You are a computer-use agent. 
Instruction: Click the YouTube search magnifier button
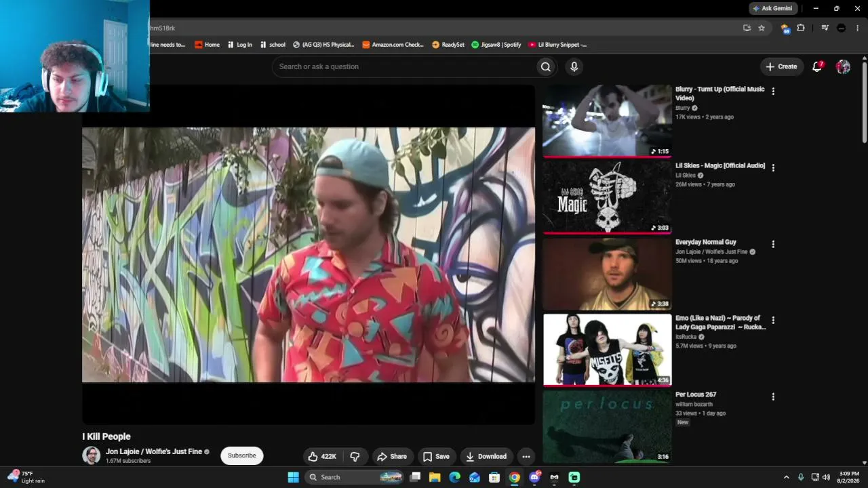(x=545, y=66)
